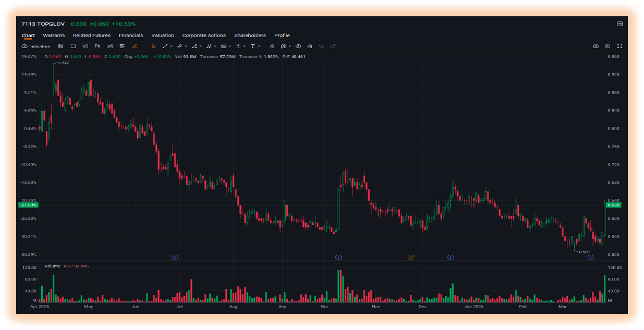644x330 pixels.
Task: Click the undo arrow icon
Action: coord(321,46)
